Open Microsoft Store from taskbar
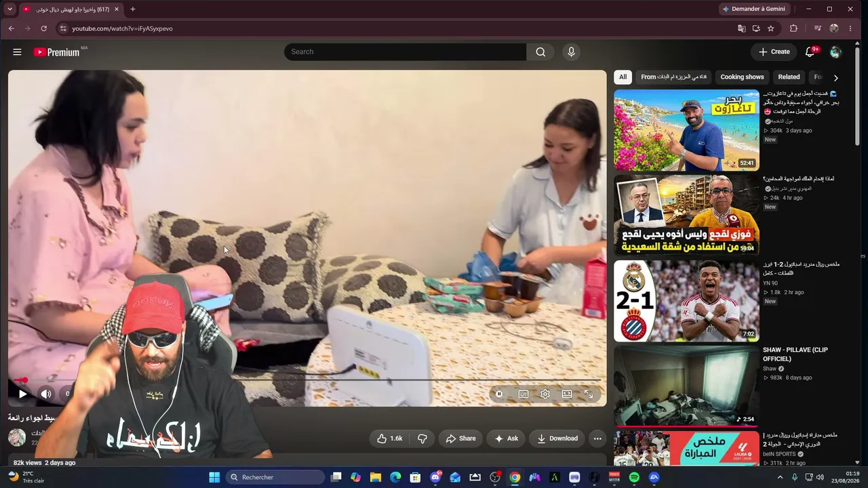Screen dimensions: 868x488 click(415, 477)
